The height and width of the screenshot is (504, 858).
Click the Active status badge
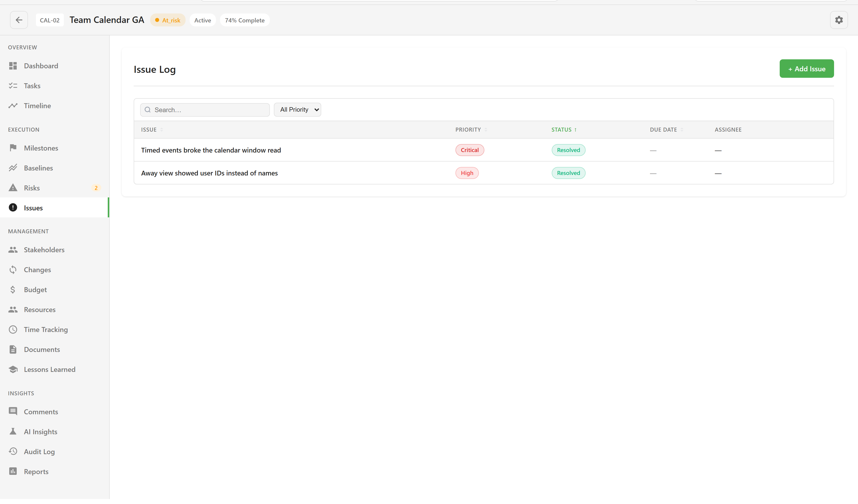coord(203,20)
